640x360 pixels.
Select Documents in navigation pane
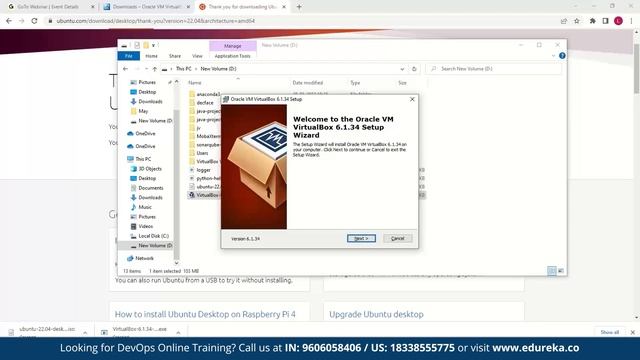[x=151, y=188]
